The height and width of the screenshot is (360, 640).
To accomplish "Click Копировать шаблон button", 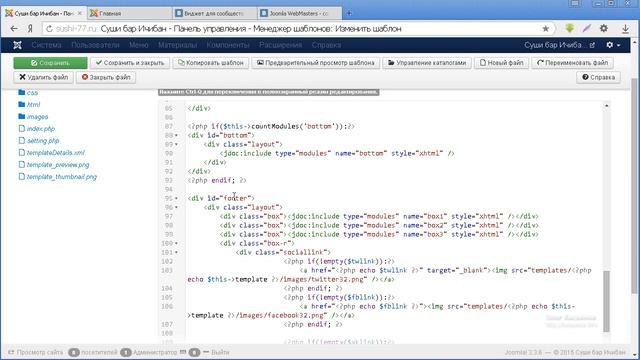I will point(211,63).
